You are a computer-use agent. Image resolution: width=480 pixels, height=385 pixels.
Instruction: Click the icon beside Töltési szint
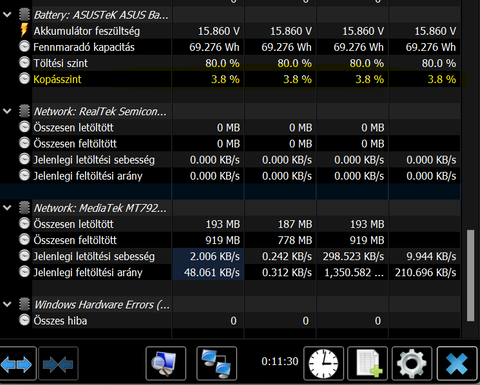24,63
